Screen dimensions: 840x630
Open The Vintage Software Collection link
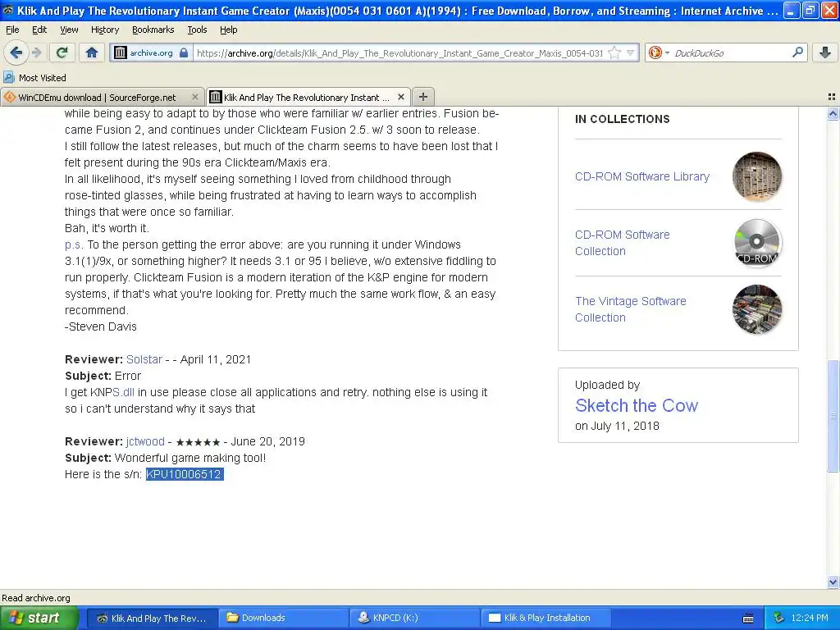point(631,309)
